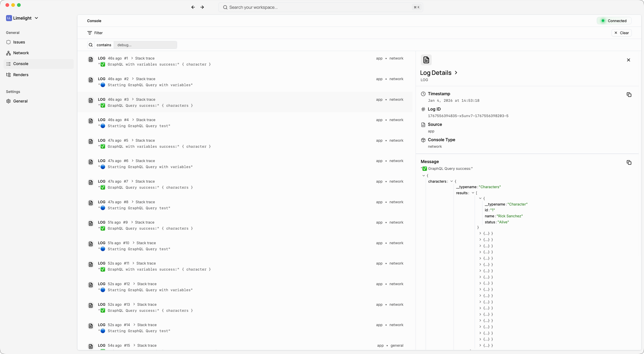This screenshot has height=354, width=644.
Task: Close the Log Details panel
Action: tap(628, 60)
